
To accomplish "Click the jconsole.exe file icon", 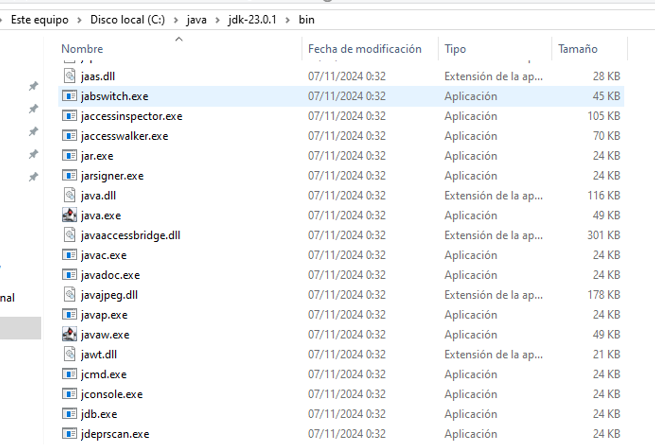I will (69, 394).
